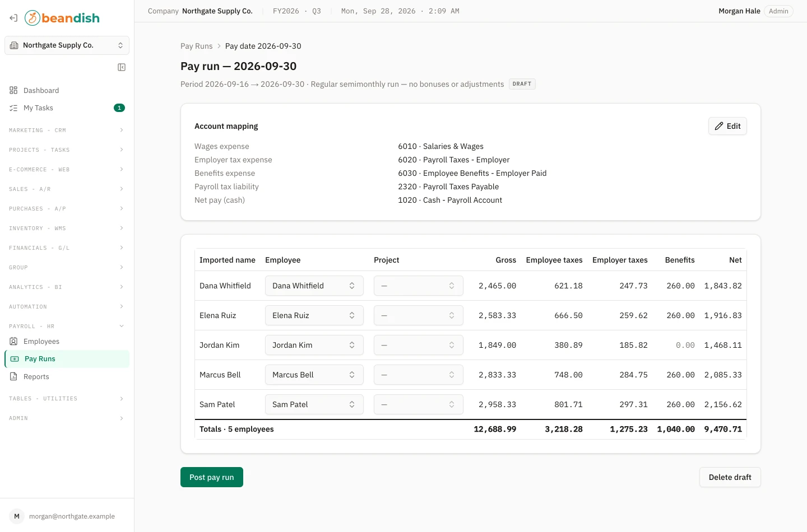Select Pay Runs in sidebar
Viewport: 807px width, 532px height.
[x=67, y=359]
